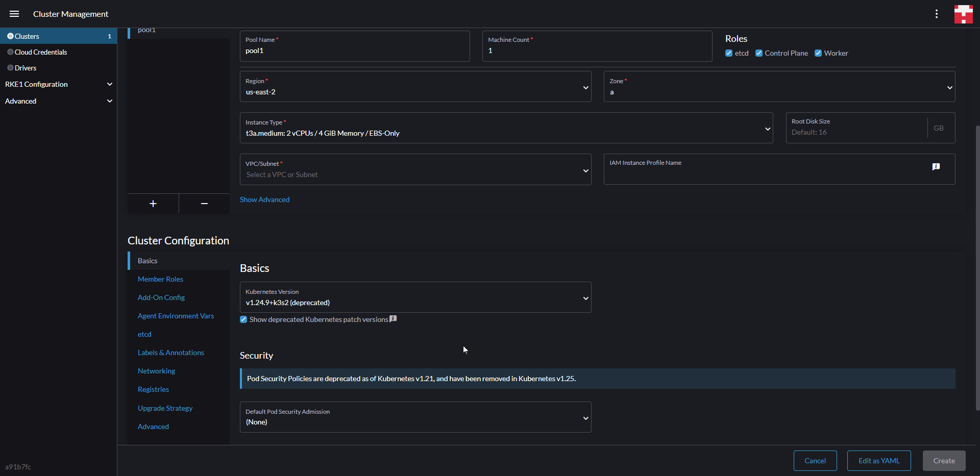Open the sidebar hamburger menu
The height and width of the screenshot is (476, 980).
14,14
